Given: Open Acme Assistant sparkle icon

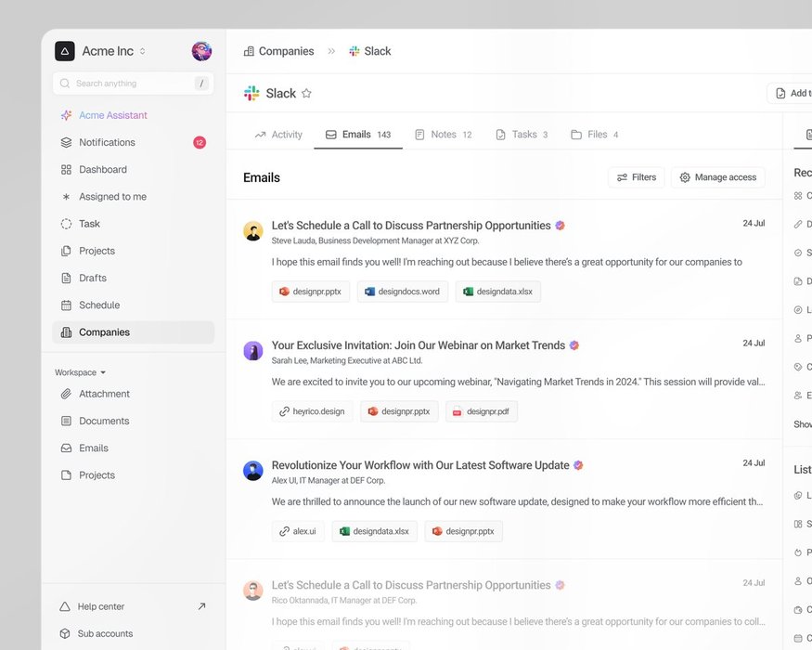Looking at the screenshot, I should (66, 116).
